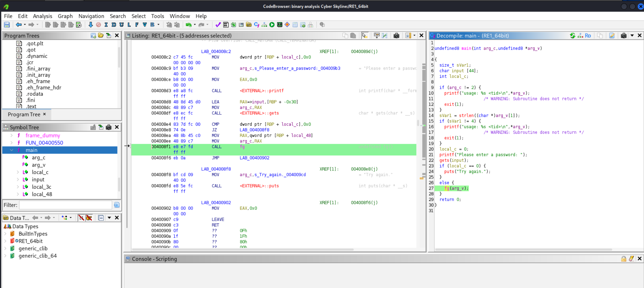Click the Instruction 'I' navigation toolbar button
The height and width of the screenshot is (288, 644).
pyautogui.click(x=106, y=24)
